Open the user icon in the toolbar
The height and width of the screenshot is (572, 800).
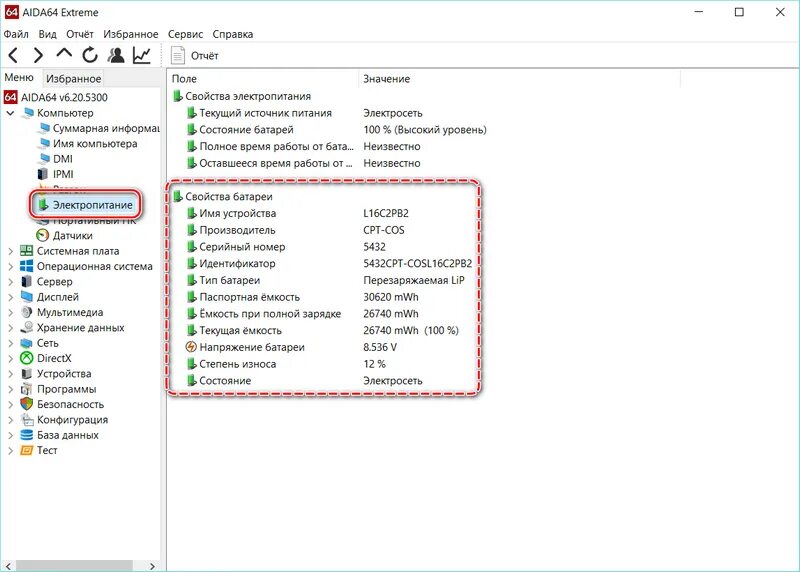[x=116, y=55]
